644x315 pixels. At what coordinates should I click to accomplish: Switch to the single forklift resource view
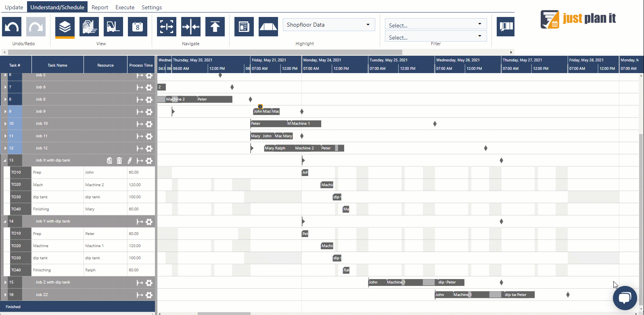(113, 27)
